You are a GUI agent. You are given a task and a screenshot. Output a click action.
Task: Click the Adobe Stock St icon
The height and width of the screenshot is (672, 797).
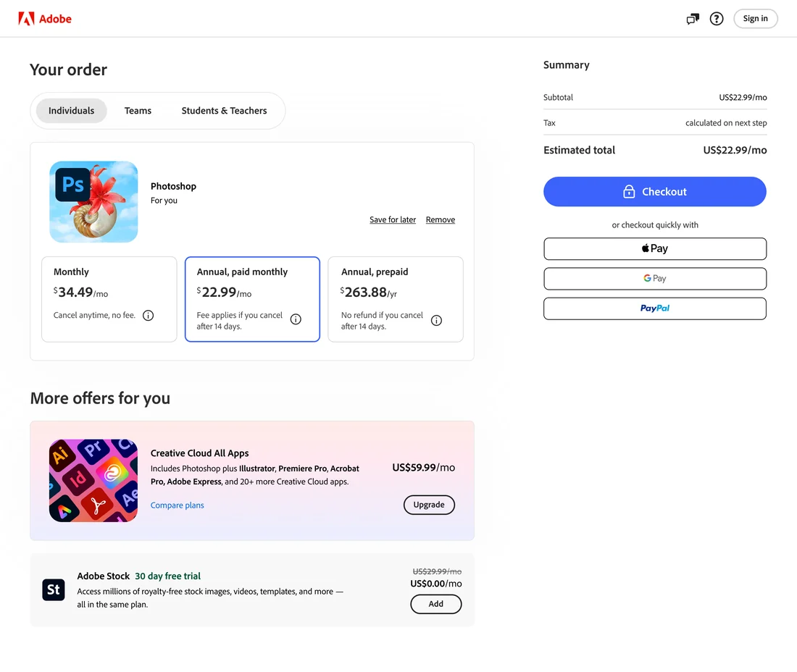click(x=54, y=589)
